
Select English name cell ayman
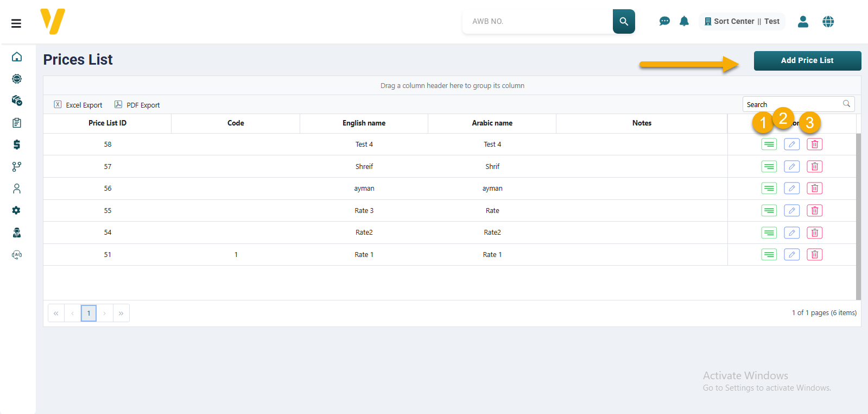click(364, 189)
